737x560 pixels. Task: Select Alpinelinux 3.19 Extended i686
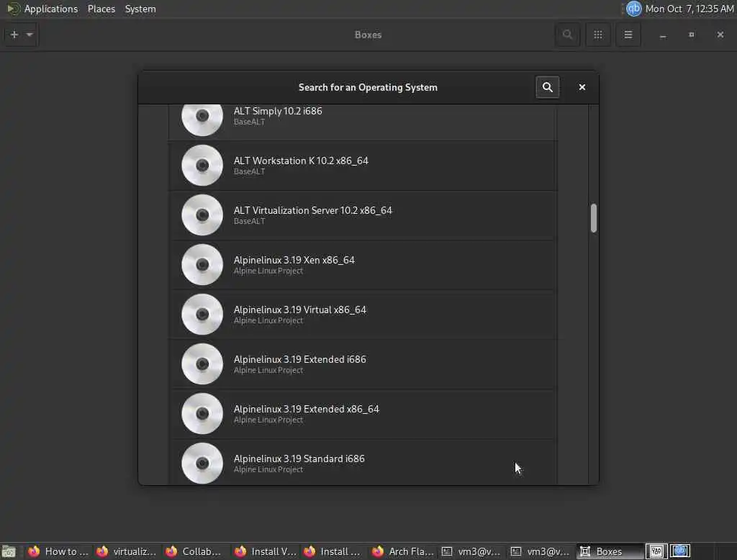(x=363, y=364)
